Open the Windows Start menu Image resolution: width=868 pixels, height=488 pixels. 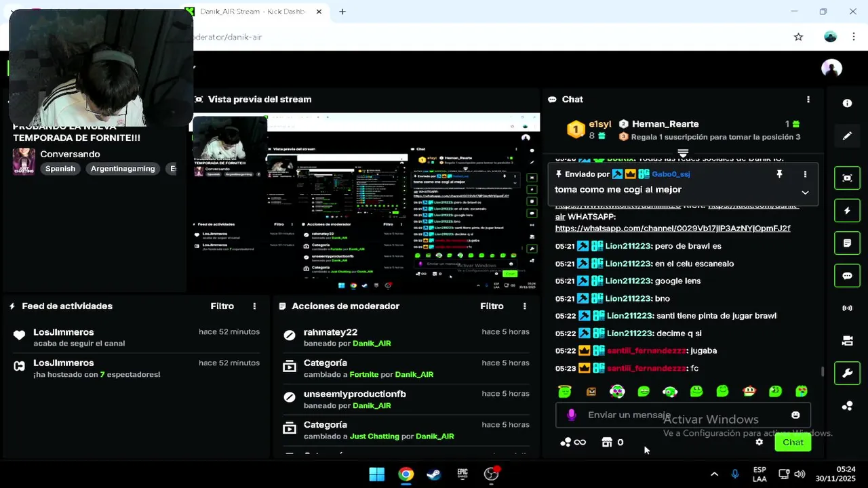(x=377, y=474)
